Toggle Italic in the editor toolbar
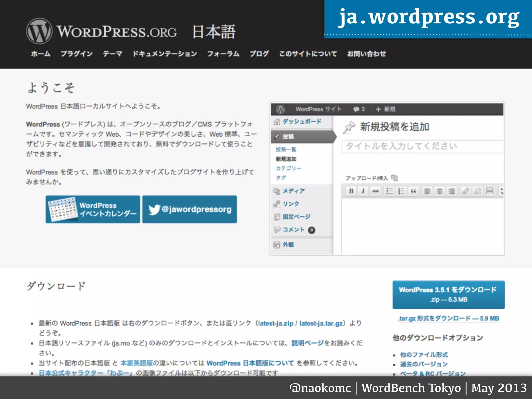Image resolution: width=532 pixels, height=399 pixels. point(363,191)
